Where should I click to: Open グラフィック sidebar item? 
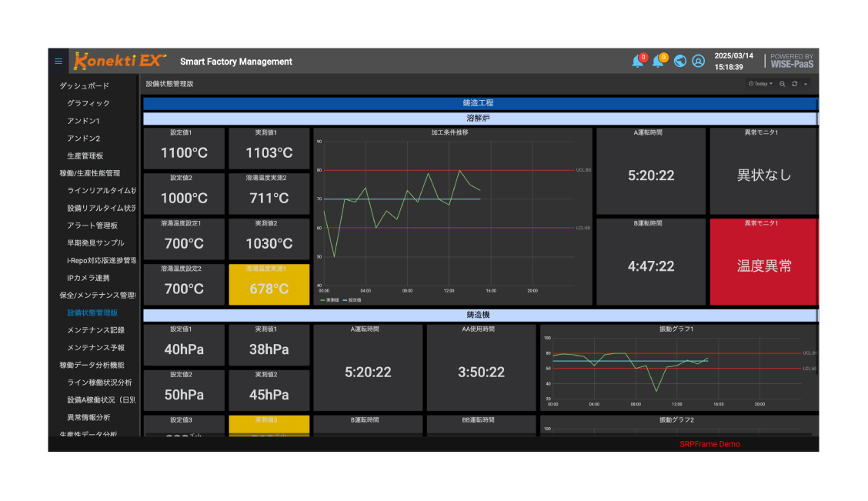(x=88, y=103)
